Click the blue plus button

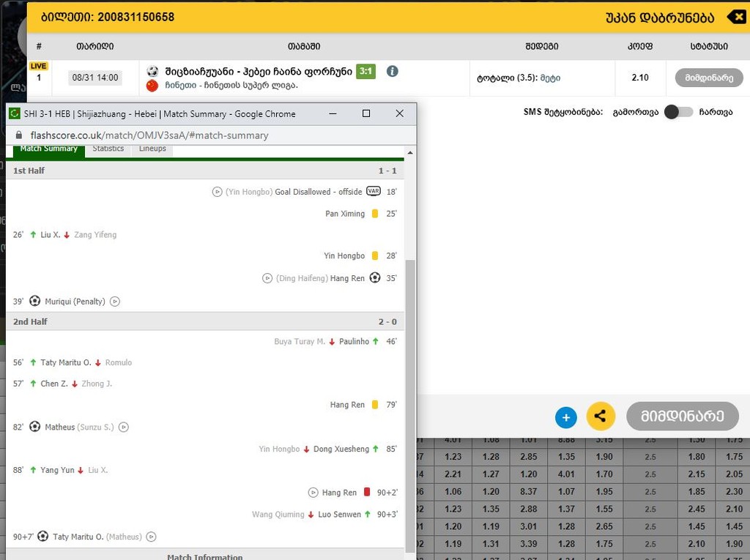[566, 417]
